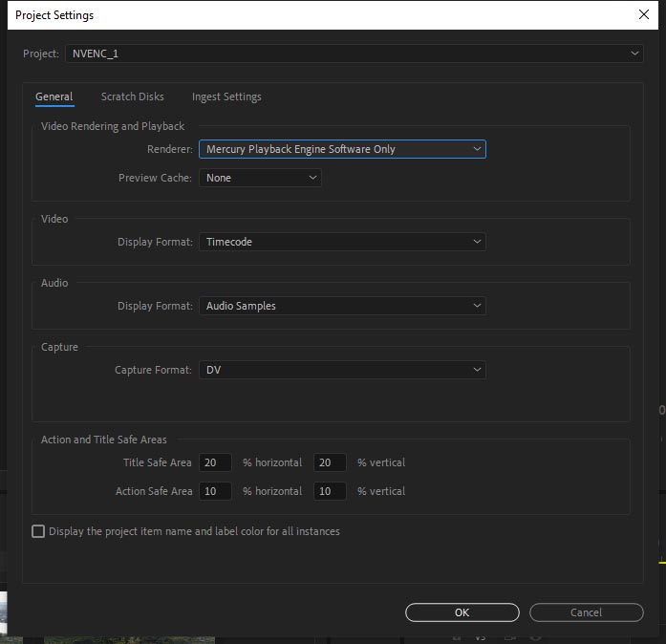The image size is (666, 644).
Task: Confirm settings with the OK button
Action: click(x=462, y=612)
